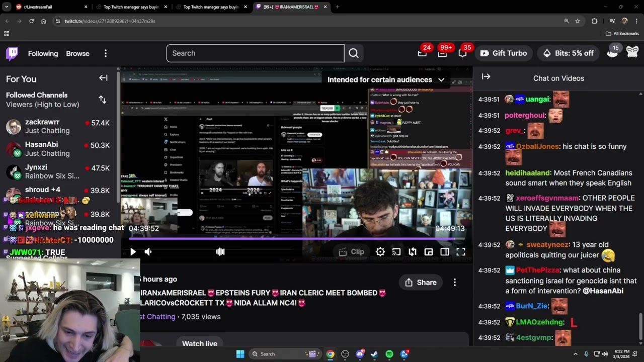Open the All Bookmarks folder
The height and width of the screenshot is (362, 644).
point(622,34)
